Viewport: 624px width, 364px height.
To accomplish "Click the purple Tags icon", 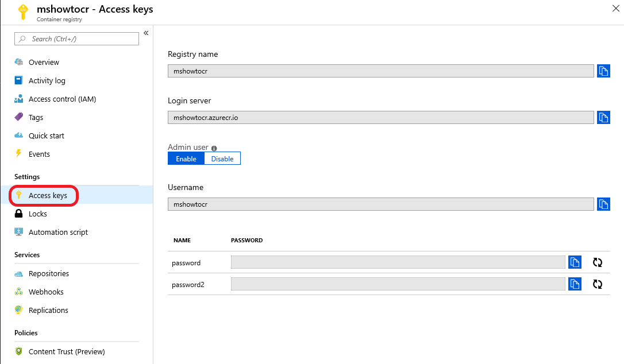I will pyautogui.click(x=19, y=117).
